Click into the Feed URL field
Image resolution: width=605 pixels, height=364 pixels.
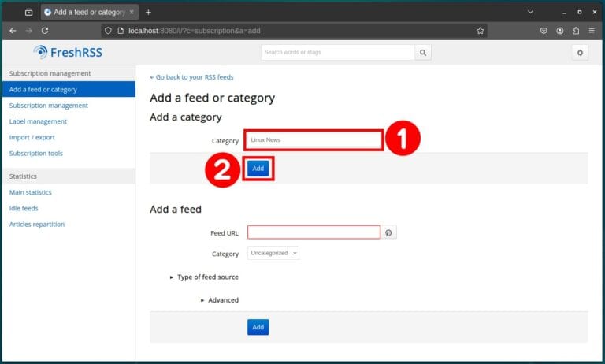(x=314, y=232)
